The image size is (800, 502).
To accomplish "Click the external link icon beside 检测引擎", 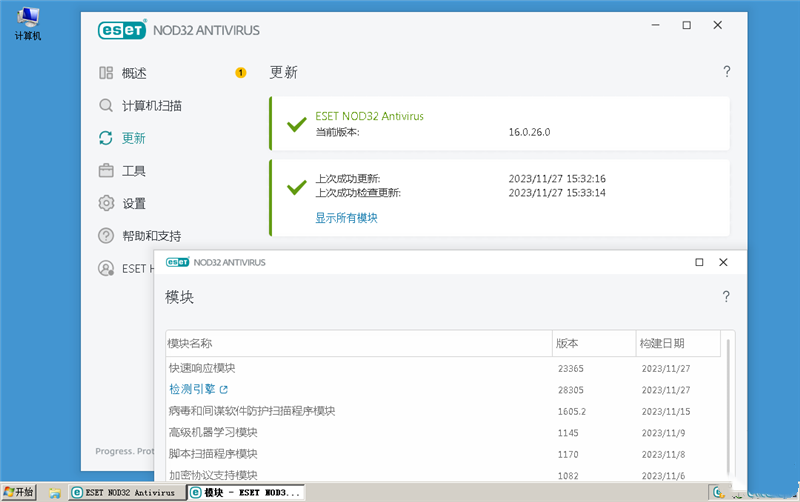I will [x=223, y=390].
